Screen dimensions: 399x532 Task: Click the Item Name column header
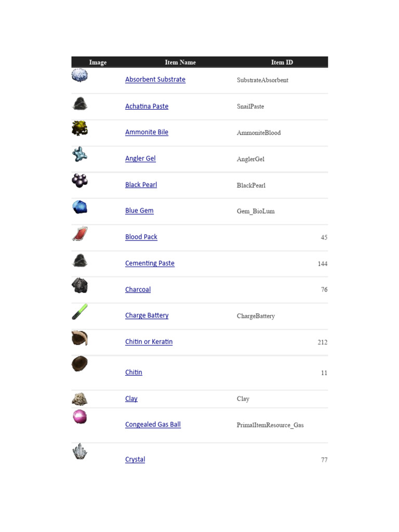point(180,62)
